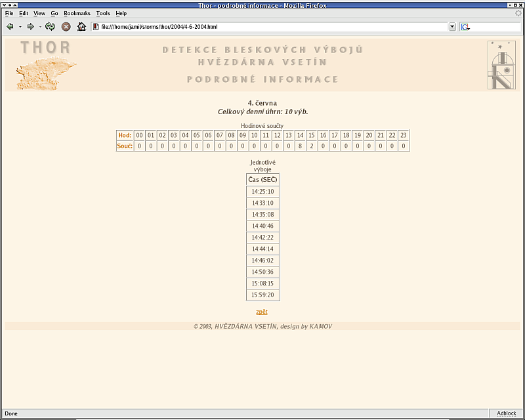Click the Hodinové součty table caption

point(262,126)
